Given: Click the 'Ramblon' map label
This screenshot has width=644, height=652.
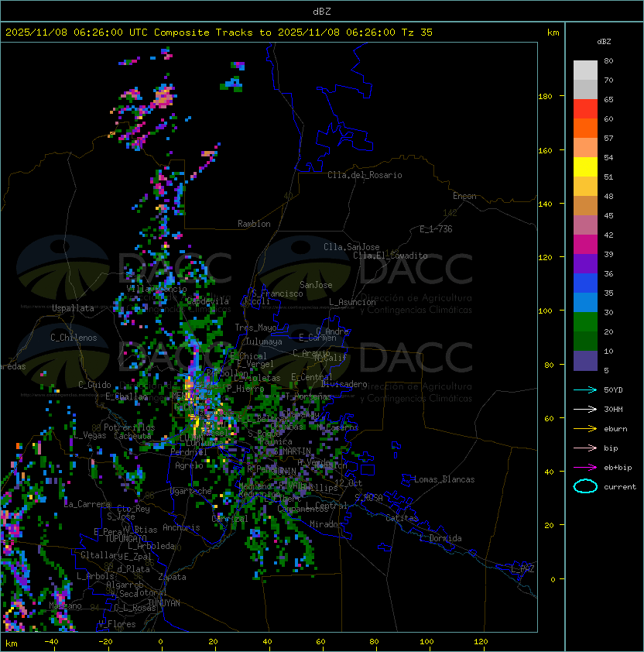Looking at the screenshot, I should click(254, 224).
